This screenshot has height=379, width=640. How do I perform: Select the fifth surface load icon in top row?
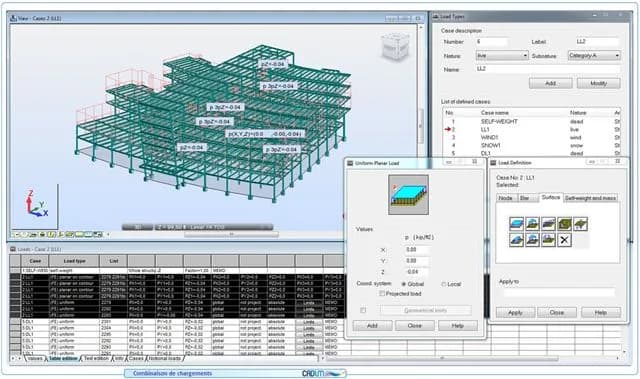[580, 224]
